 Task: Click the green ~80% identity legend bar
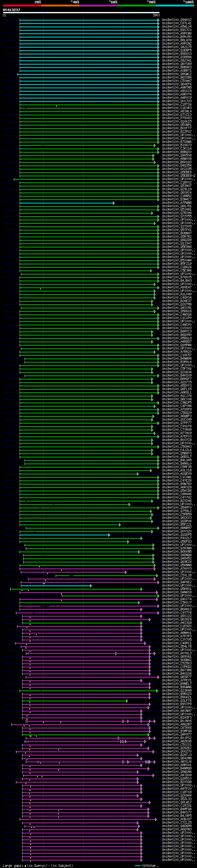[x=137, y=6]
